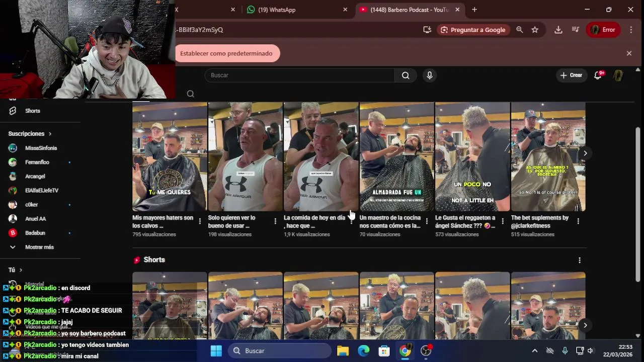Image resolution: width=644 pixels, height=362 pixels.
Task: Open thumbnail captioned 'UN POCO NO'
Action: [x=472, y=157]
